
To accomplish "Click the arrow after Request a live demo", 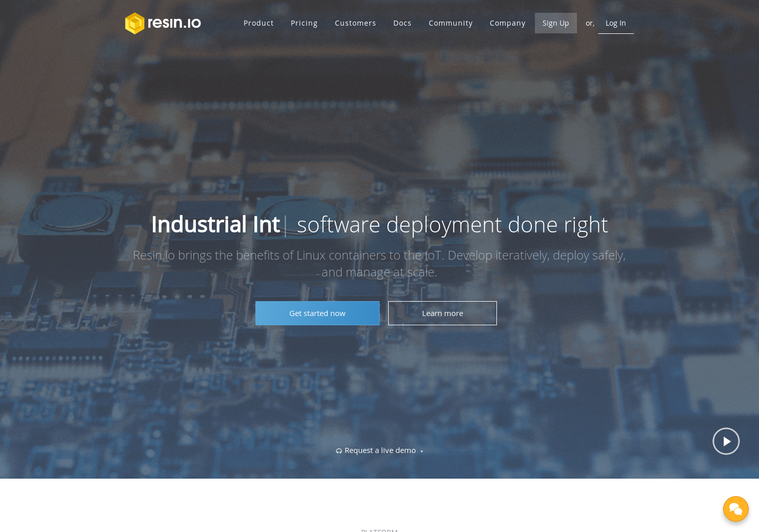I will (422, 451).
